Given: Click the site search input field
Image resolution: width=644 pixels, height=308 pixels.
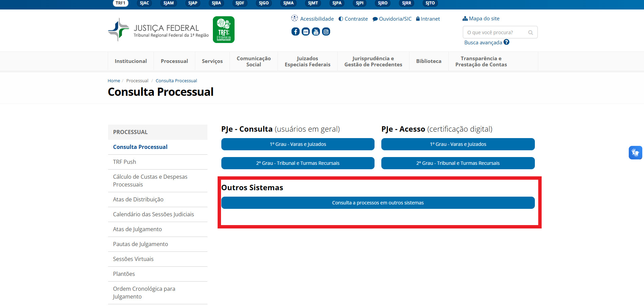Looking at the screenshot, I should tap(495, 32).
